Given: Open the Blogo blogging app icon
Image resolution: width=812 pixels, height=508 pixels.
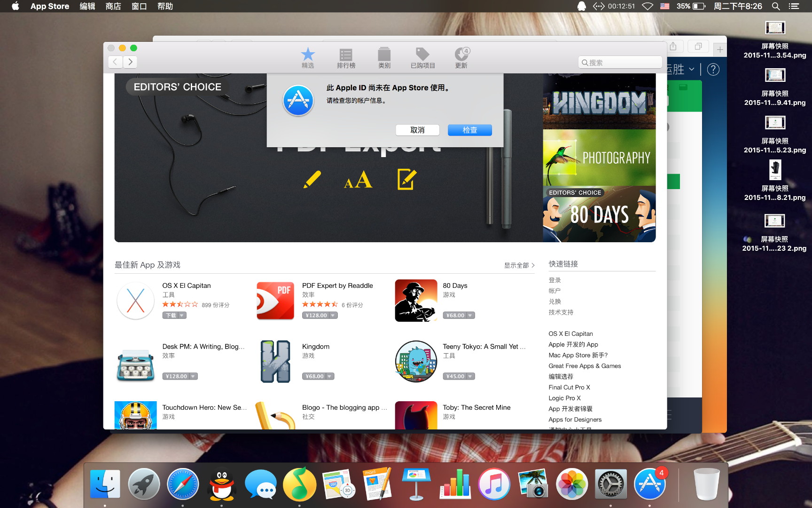Looking at the screenshot, I should (275, 415).
